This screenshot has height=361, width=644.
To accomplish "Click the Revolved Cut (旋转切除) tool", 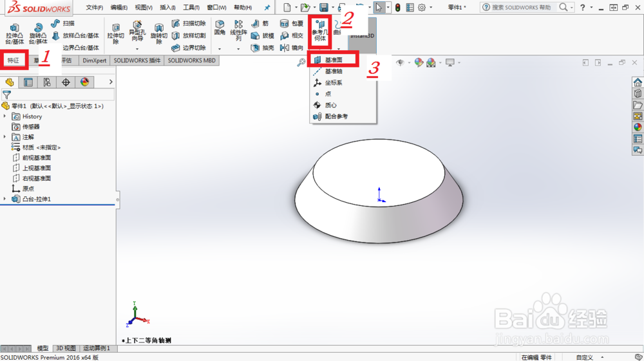I will [159, 33].
